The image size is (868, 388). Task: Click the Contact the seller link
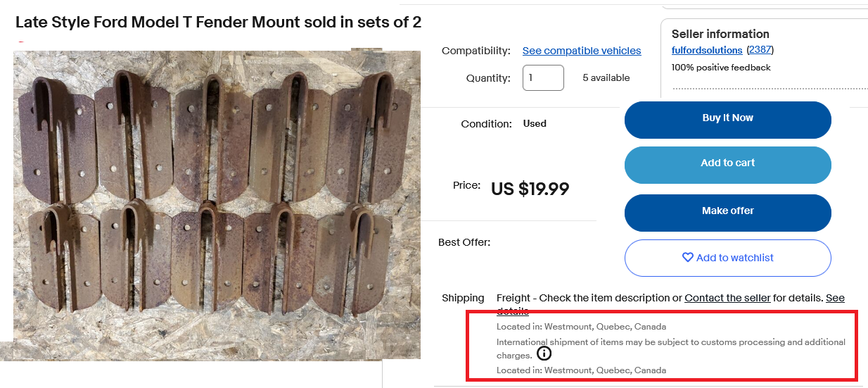(x=727, y=298)
